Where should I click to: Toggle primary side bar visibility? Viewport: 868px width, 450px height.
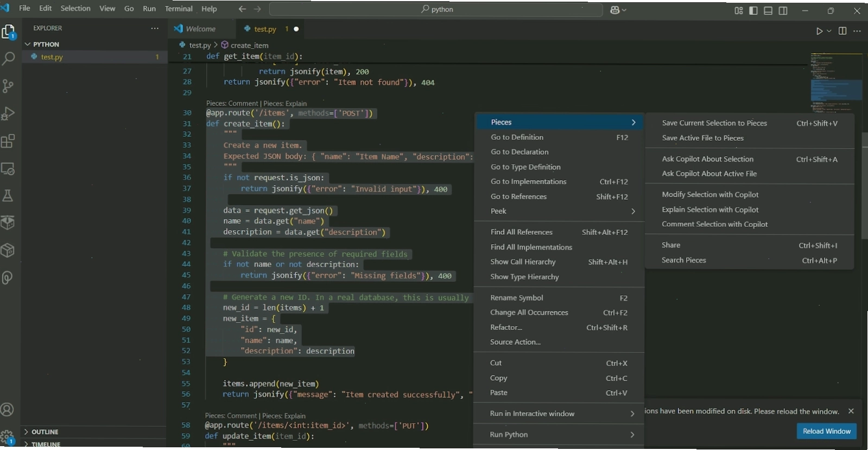click(753, 10)
